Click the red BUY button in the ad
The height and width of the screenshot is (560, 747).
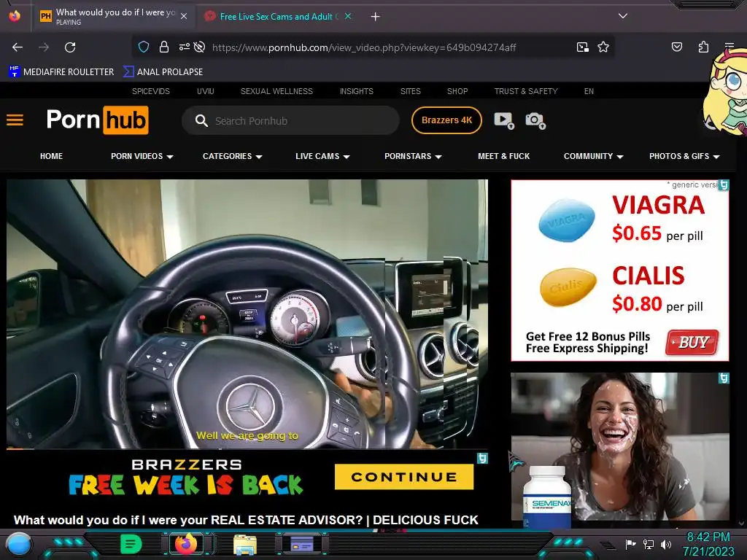pos(692,343)
